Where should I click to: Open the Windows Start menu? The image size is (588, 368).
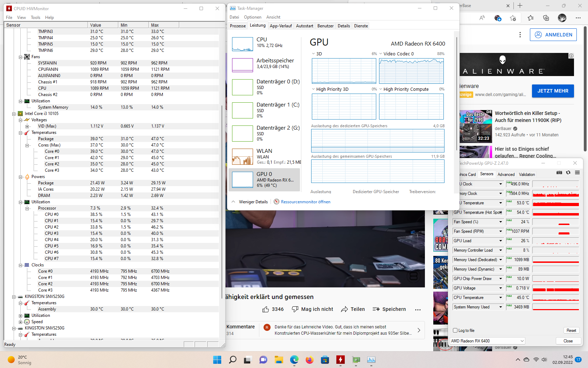217,360
